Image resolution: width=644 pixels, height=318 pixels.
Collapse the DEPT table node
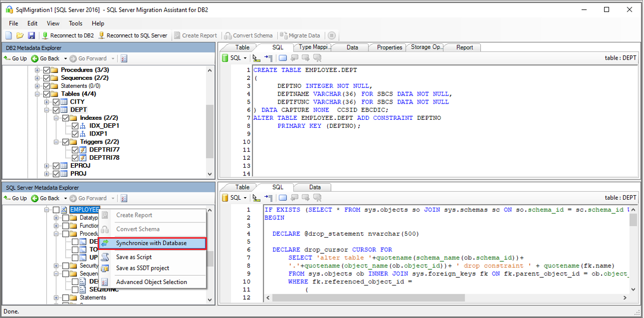pyautogui.click(x=47, y=110)
